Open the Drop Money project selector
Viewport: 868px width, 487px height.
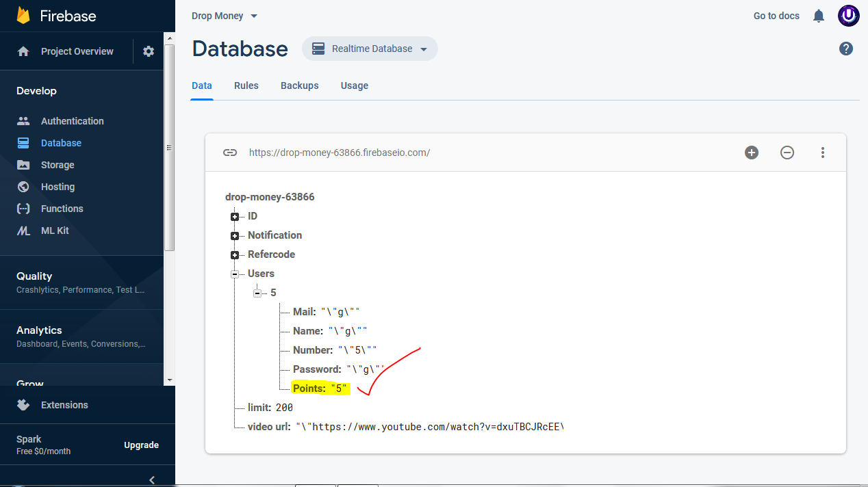(x=225, y=16)
